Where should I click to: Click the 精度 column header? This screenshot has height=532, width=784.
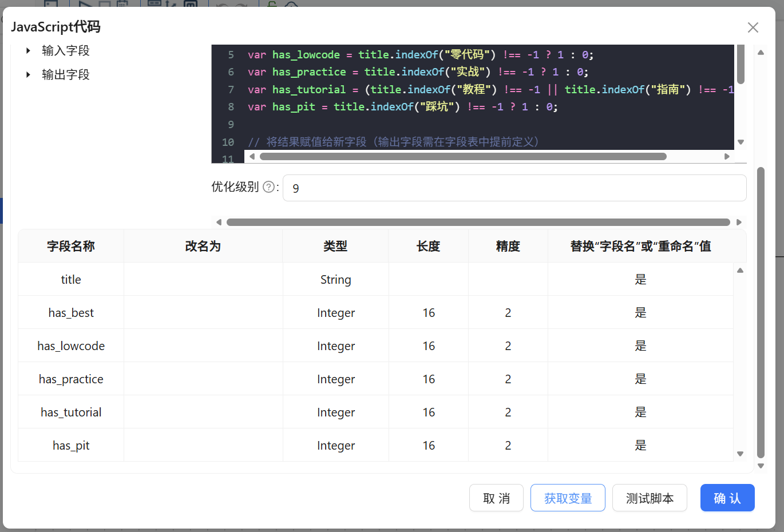coord(508,246)
